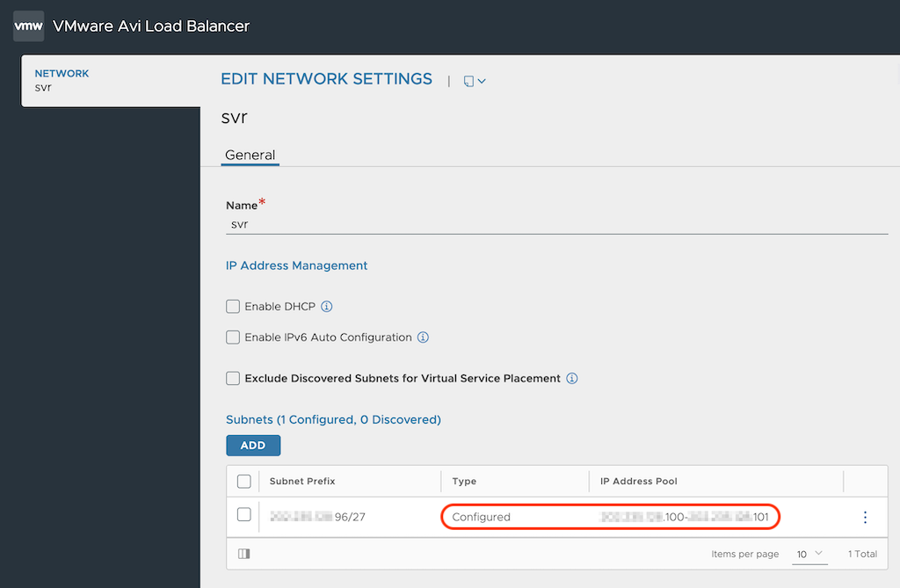Open the Items per page dropdown

[x=809, y=554]
